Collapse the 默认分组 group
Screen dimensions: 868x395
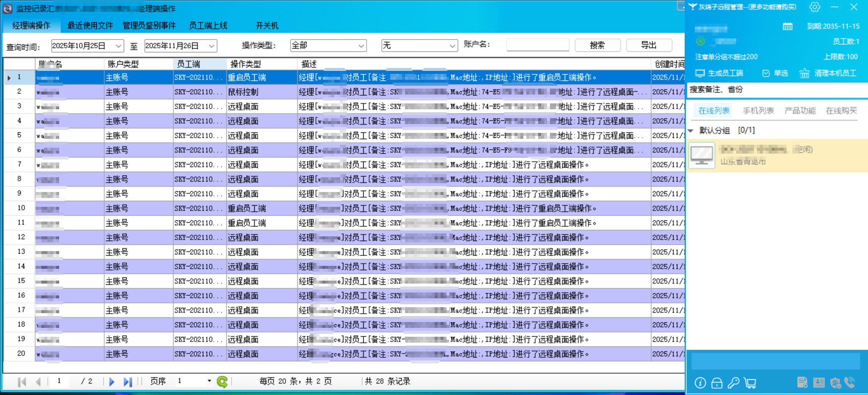(x=691, y=130)
